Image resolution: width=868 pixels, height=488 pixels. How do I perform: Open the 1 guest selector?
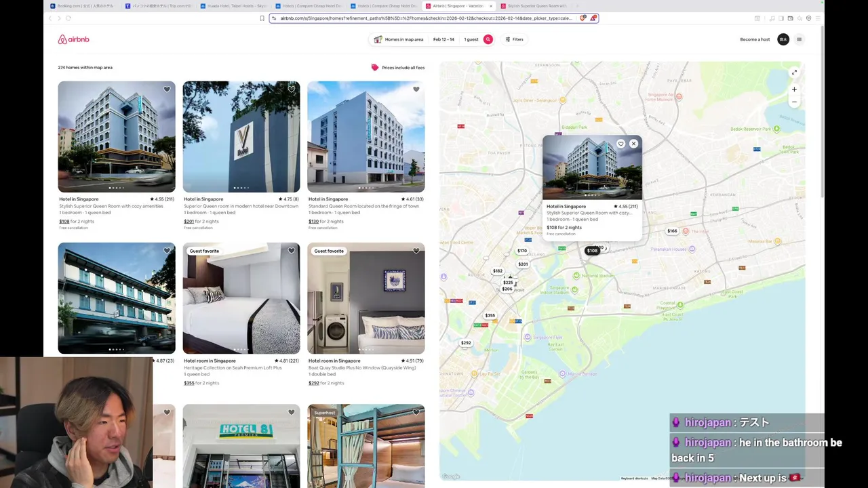pyautogui.click(x=471, y=39)
